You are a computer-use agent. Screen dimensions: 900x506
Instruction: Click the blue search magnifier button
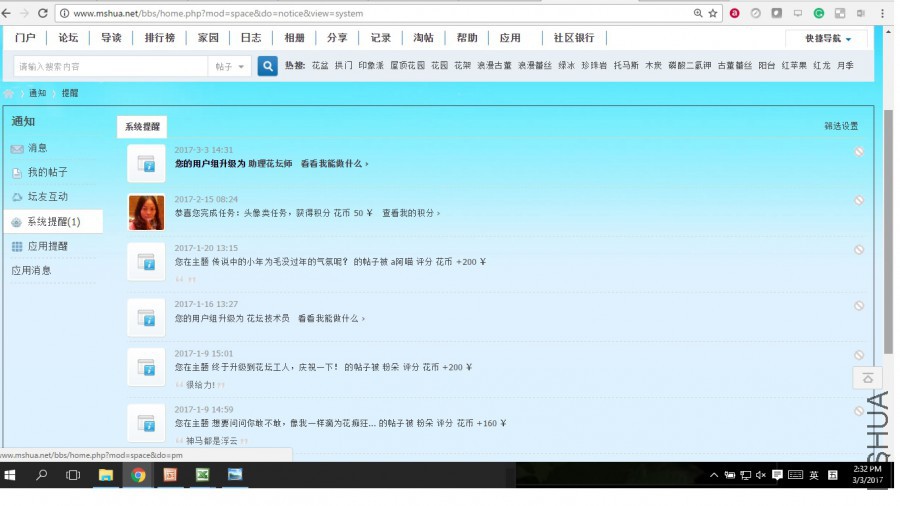click(x=267, y=66)
